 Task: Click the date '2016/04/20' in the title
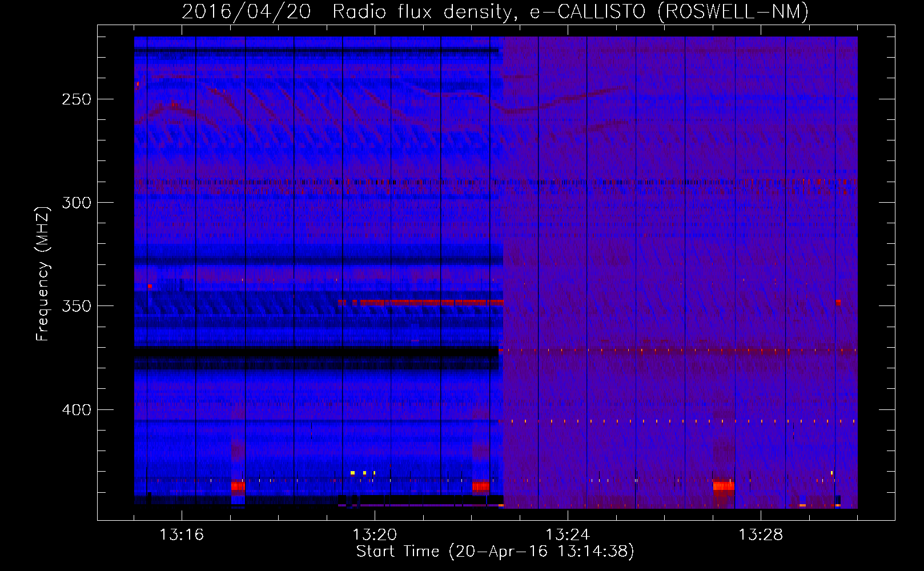click(x=246, y=11)
